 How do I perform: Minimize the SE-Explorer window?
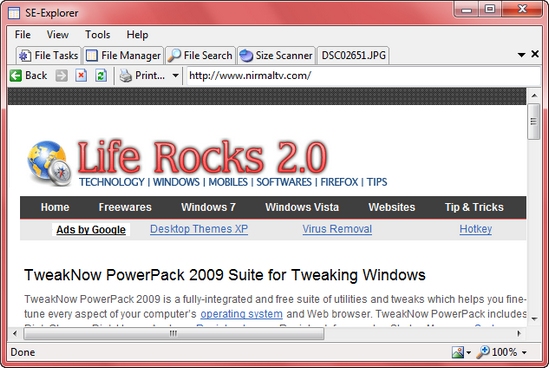click(466, 9)
